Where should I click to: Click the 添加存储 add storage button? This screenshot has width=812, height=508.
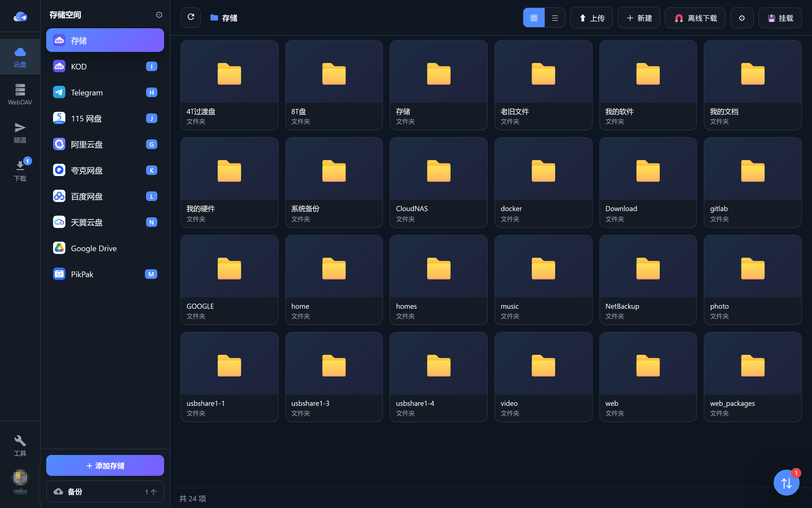(105, 465)
